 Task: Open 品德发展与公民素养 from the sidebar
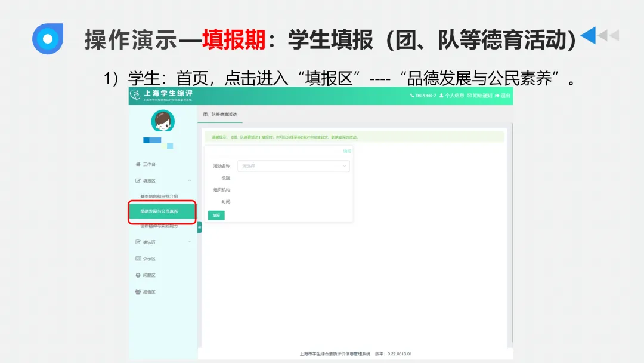(x=159, y=211)
